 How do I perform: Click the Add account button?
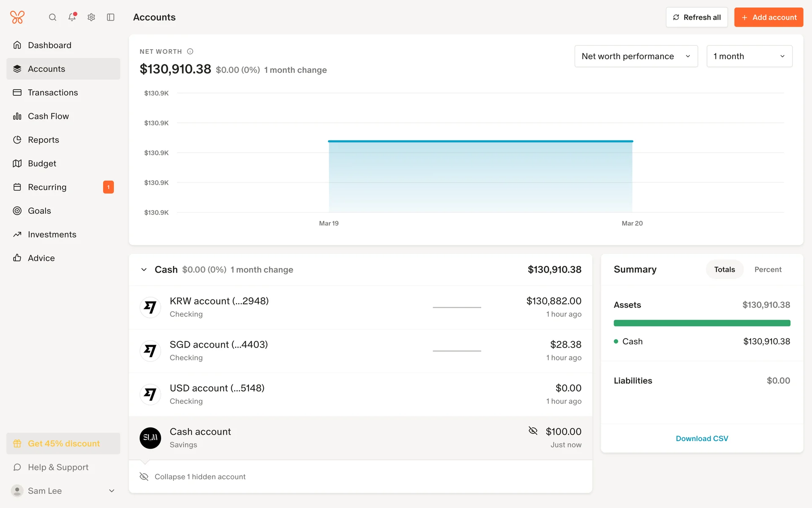pos(768,17)
